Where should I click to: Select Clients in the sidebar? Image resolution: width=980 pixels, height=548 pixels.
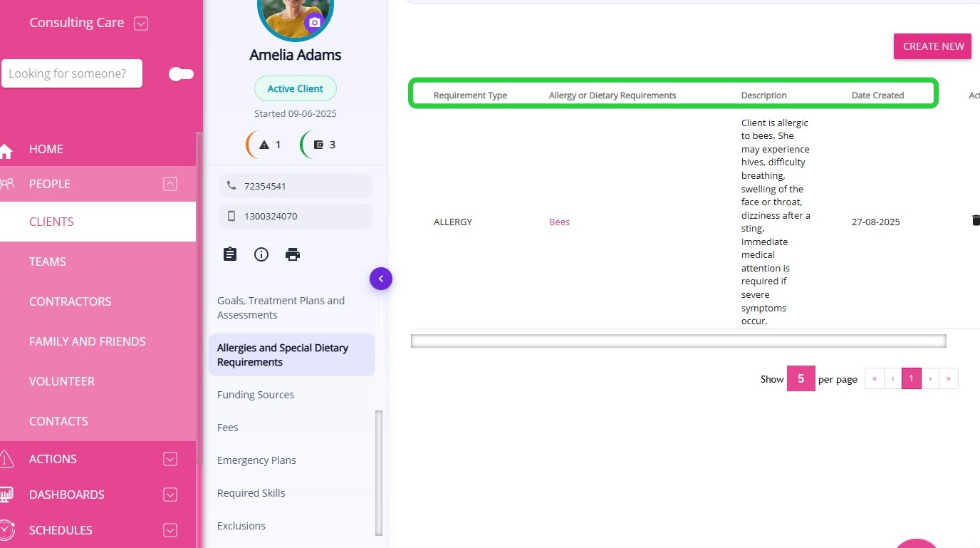pyautogui.click(x=98, y=222)
